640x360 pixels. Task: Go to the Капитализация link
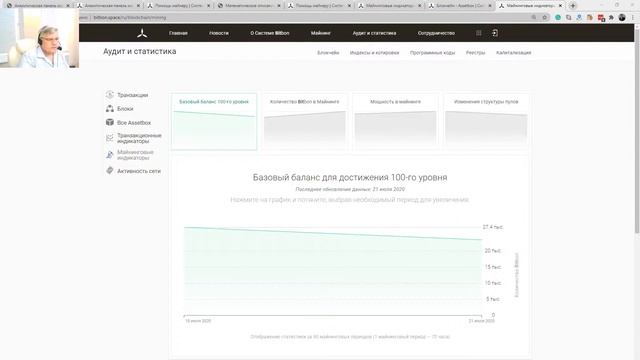[x=513, y=53]
